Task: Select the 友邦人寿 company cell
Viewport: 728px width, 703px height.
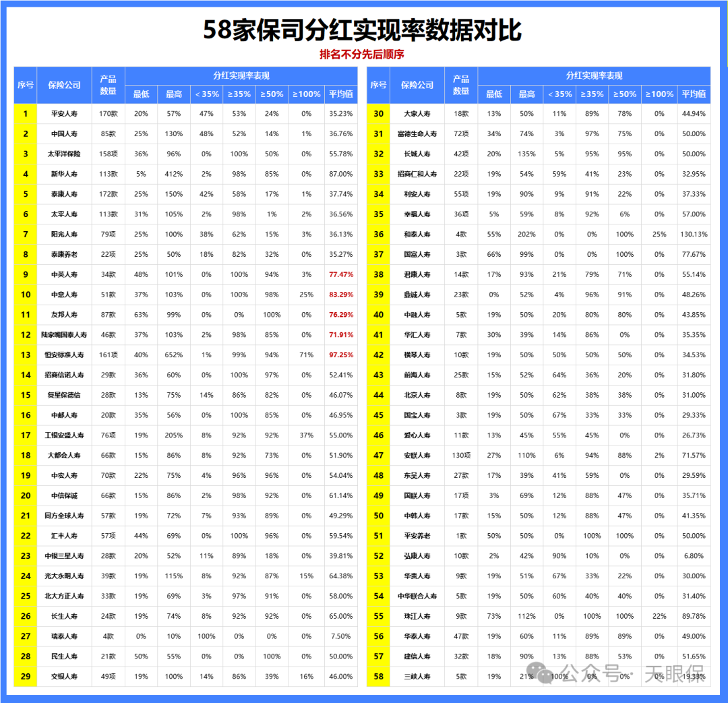Action: point(63,315)
